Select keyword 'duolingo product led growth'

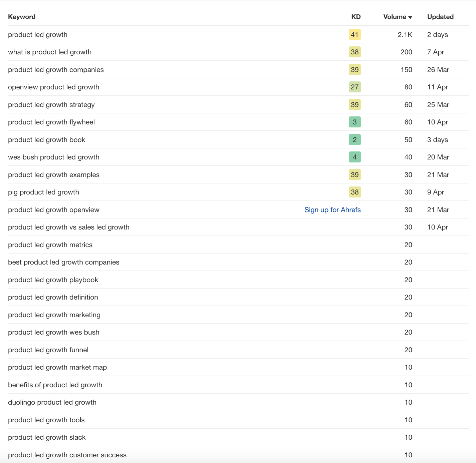(52, 402)
